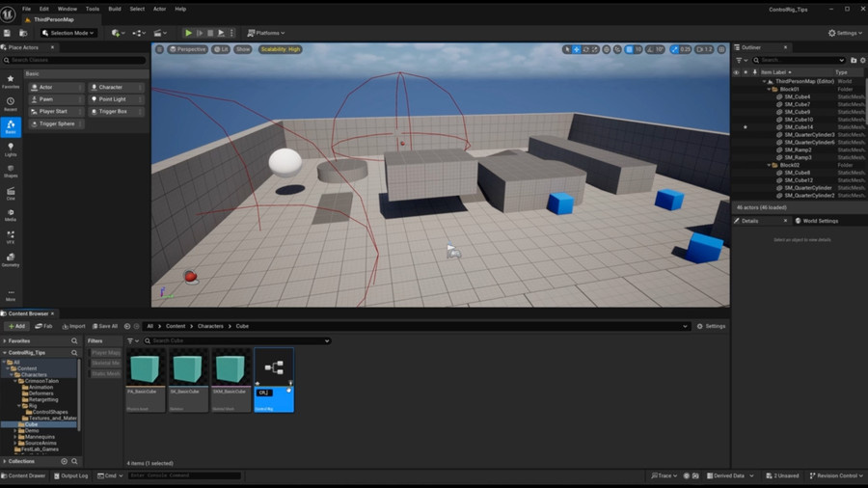
Task: Click the Save All button
Action: click(x=104, y=326)
